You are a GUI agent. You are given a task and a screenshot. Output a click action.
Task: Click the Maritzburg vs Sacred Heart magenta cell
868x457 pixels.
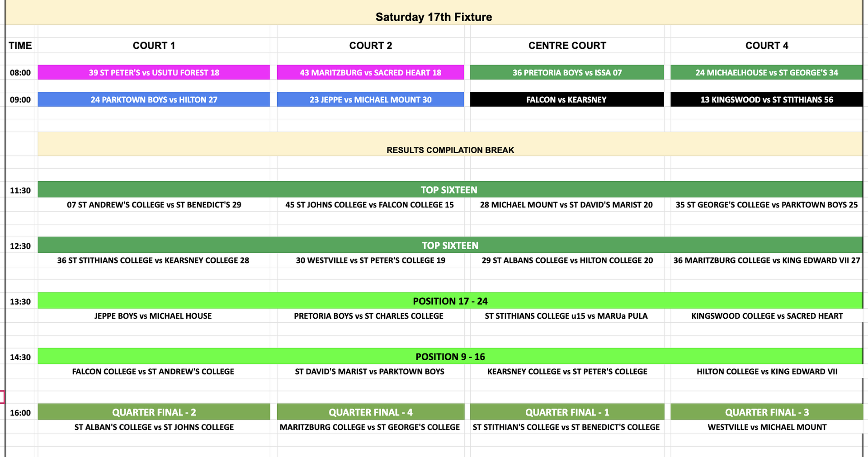click(370, 73)
